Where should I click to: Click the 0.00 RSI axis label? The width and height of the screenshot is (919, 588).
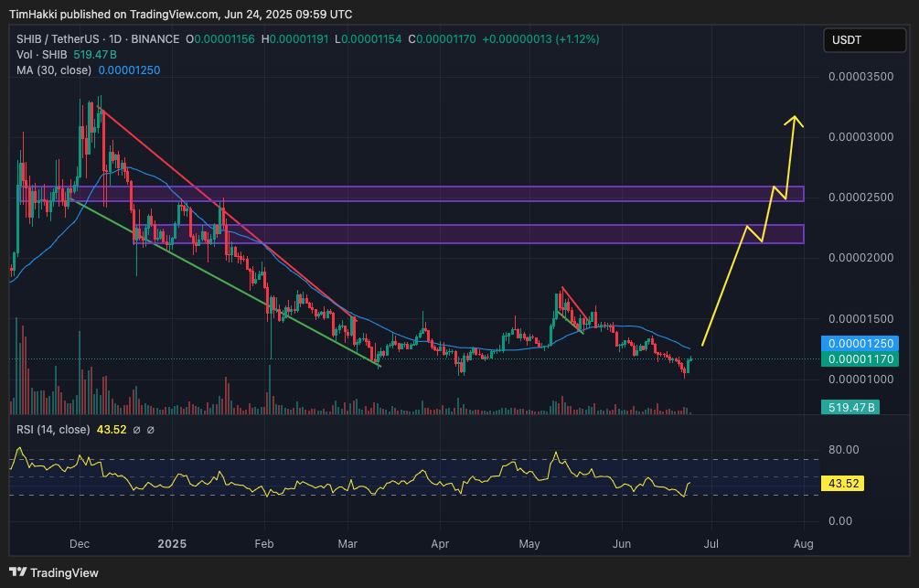(x=839, y=520)
